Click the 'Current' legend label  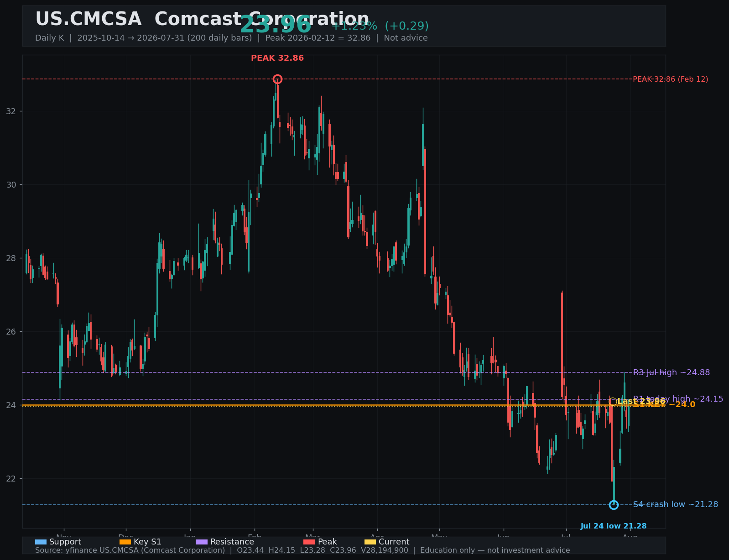coord(394,542)
